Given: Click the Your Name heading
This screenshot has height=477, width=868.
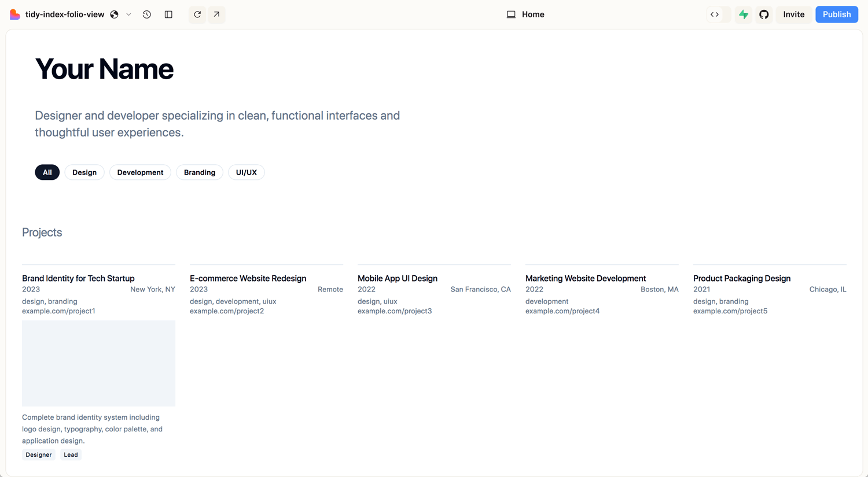Looking at the screenshot, I should (x=104, y=69).
